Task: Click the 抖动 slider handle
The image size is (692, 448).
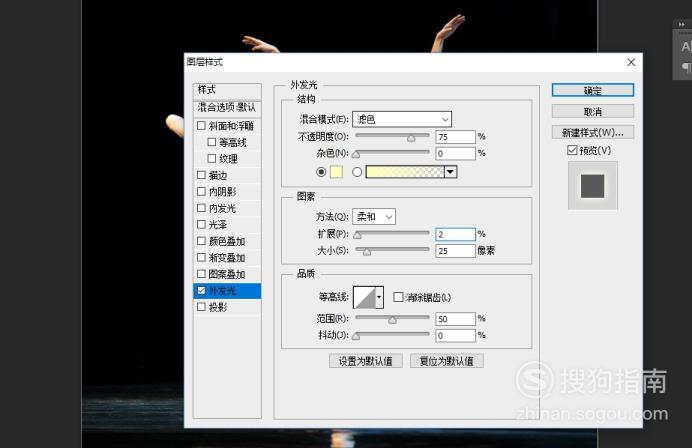Action: pos(356,336)
